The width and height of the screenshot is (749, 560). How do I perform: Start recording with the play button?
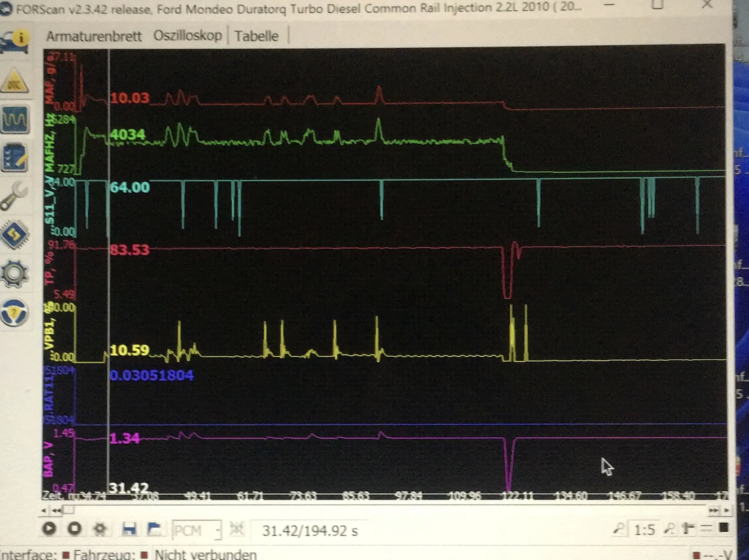[x=49, y=529]
